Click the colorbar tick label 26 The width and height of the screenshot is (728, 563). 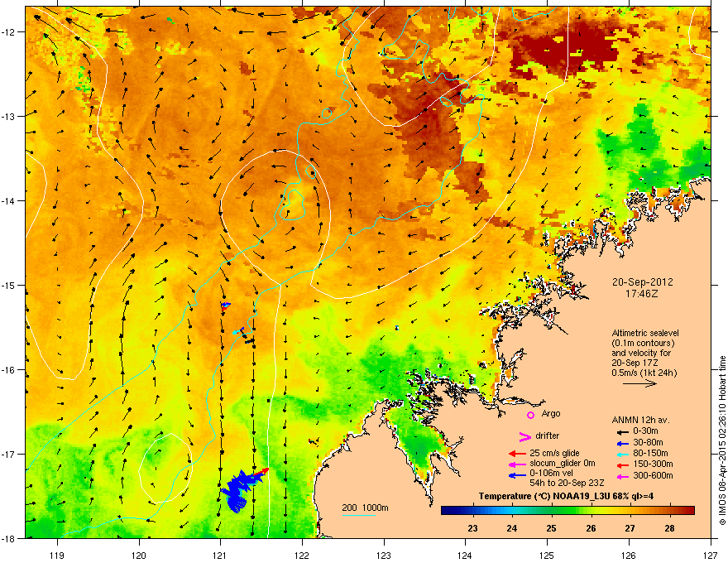[591, 528]
